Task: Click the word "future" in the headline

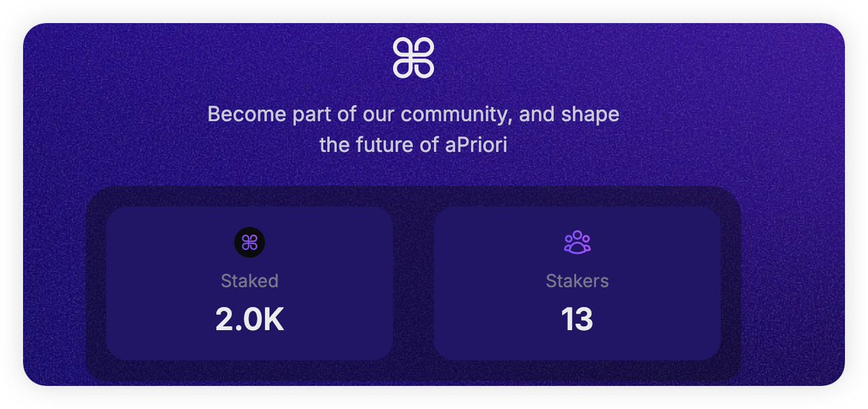Action: (x=384, y=145)
